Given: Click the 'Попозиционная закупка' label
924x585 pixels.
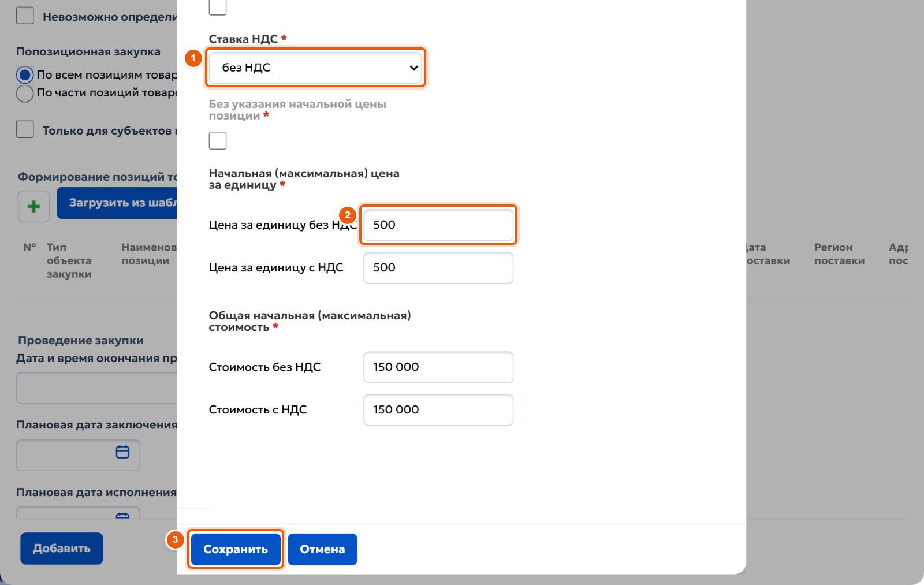Looking at the screenshot, I should (88, 51).
